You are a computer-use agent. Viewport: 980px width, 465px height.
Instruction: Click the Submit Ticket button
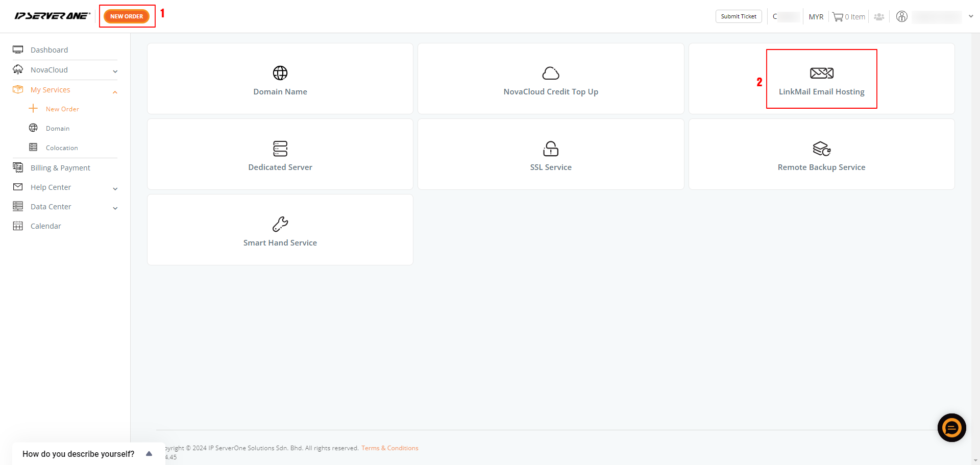click(739, 16)
